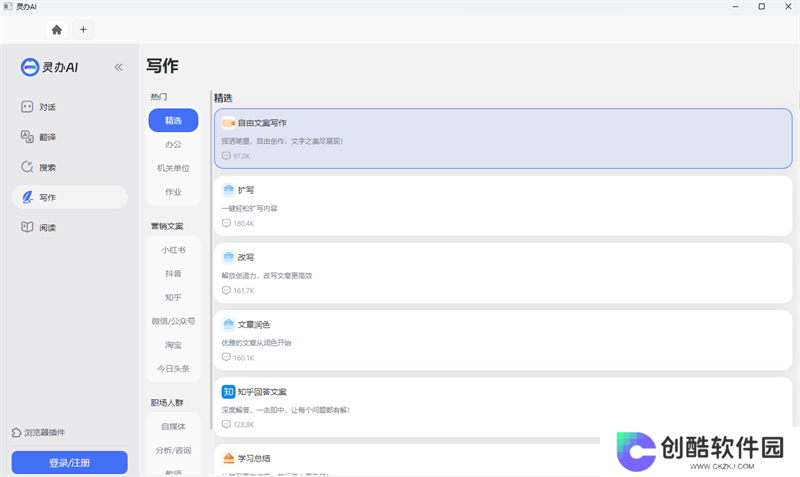Click the 128.8K usage count icon
The height and width of the screenshot is (477, 800).
click(226, 424)
